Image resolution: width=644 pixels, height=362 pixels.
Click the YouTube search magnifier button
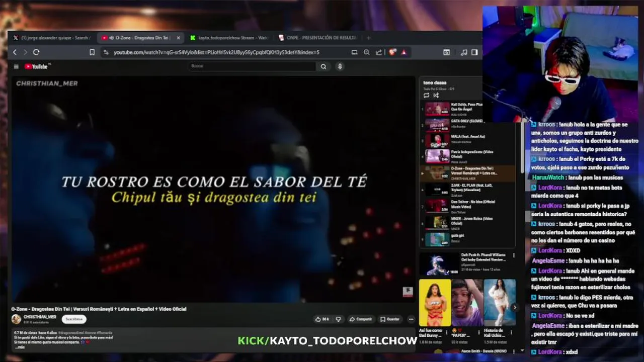324,66
